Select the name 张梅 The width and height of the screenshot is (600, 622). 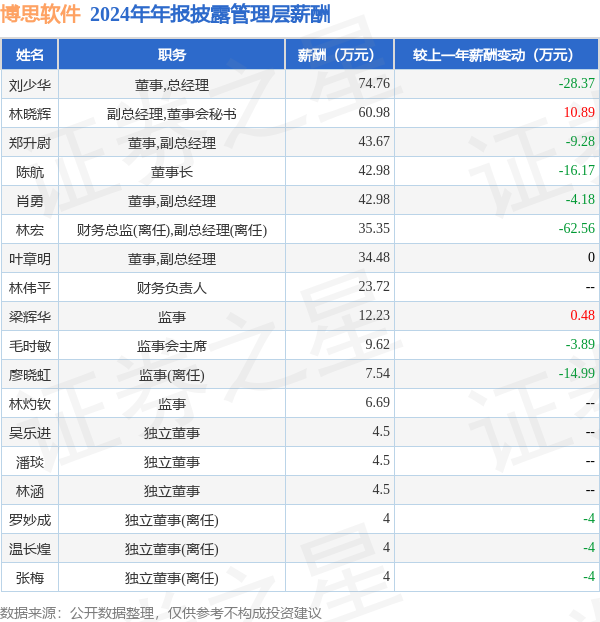[x=30, y=578]
